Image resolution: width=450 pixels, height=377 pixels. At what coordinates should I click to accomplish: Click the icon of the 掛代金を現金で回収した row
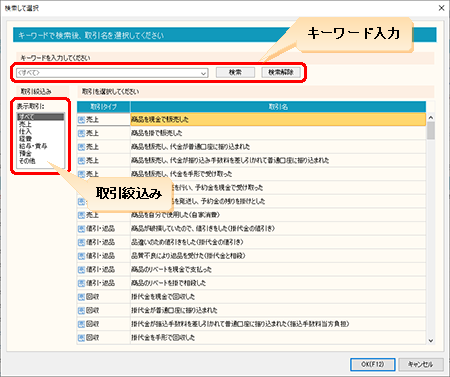point(81,297)
